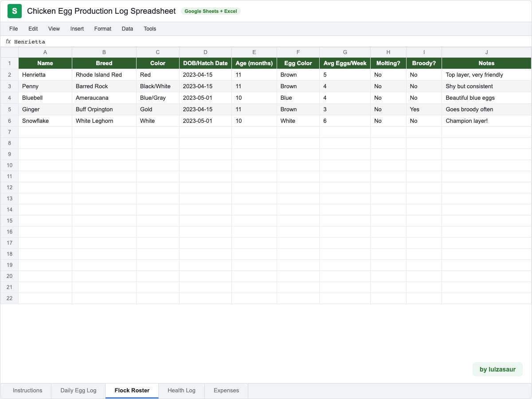Click the Goes broody often note

pyautogui.click(x=486, y=110)
